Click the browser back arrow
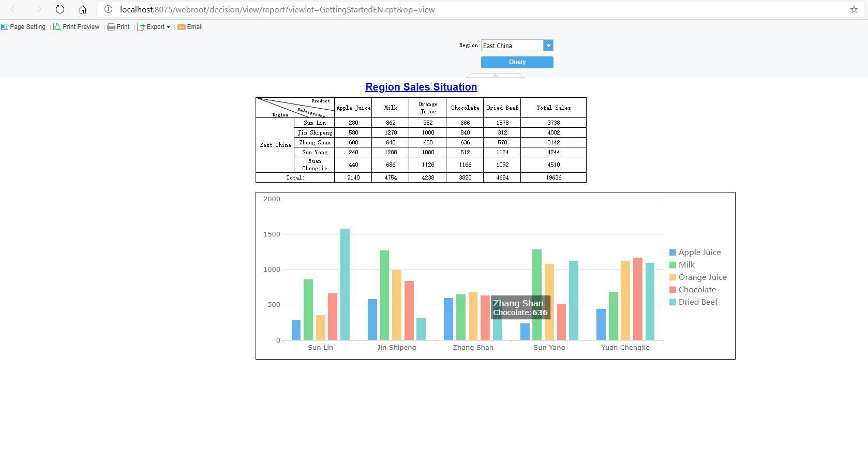The height and width of the screenshot is (461, 868). [x=14, y=9]
